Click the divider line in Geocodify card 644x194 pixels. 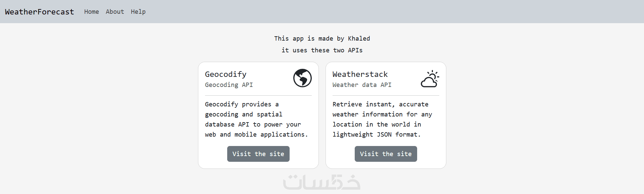pos(258,96)
